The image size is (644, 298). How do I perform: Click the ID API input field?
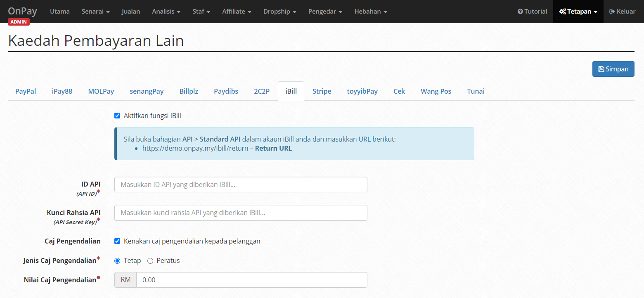241,184
